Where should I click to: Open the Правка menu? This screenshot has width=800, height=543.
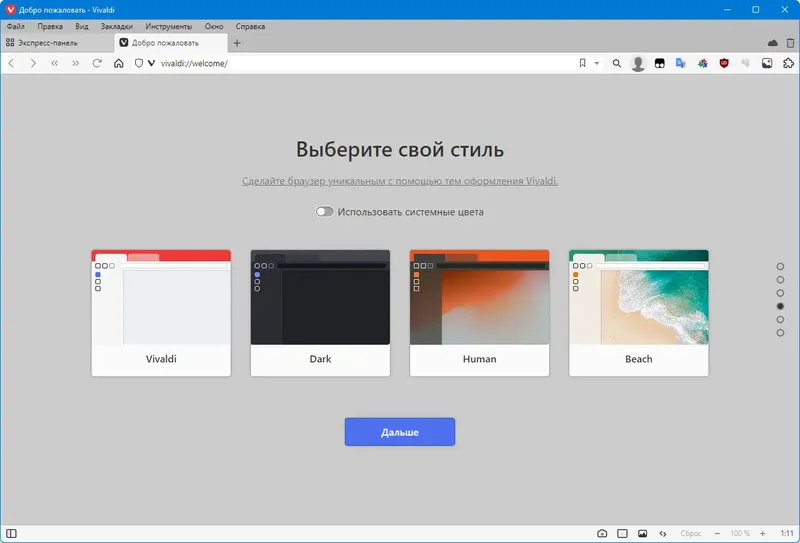click(50, 26)
